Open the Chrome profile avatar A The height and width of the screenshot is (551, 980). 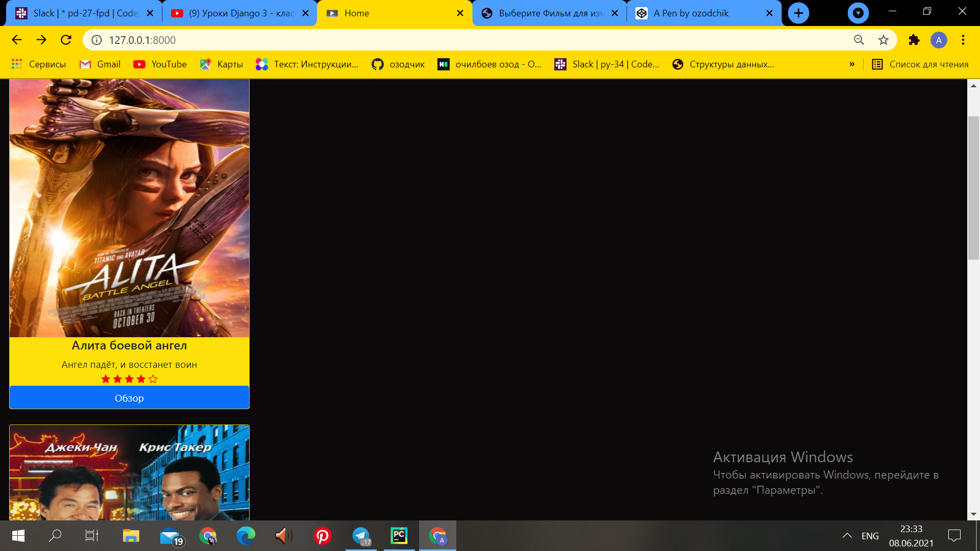939,40
